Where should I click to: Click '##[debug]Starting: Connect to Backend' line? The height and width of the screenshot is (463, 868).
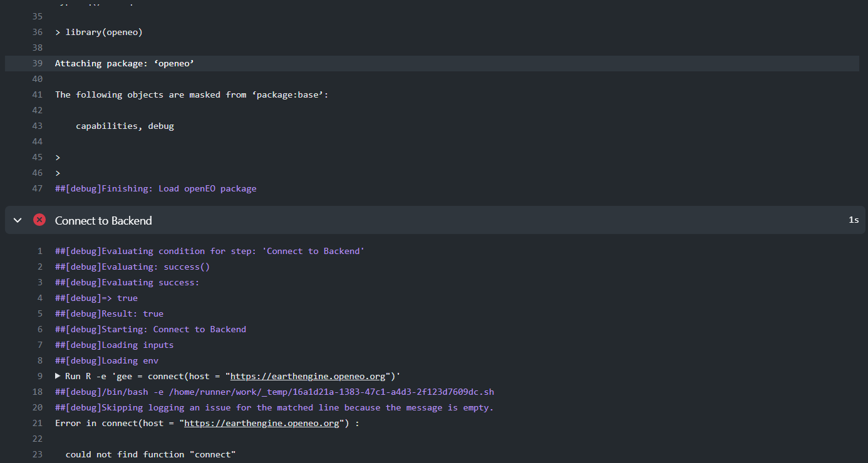click(x=150, y=329)
